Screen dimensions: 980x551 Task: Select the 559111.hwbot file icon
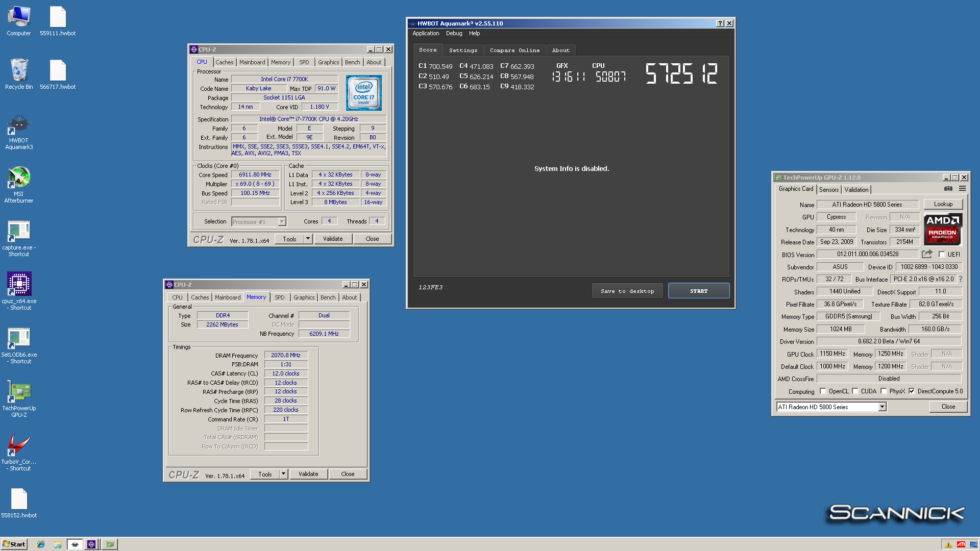click(58, 21)
